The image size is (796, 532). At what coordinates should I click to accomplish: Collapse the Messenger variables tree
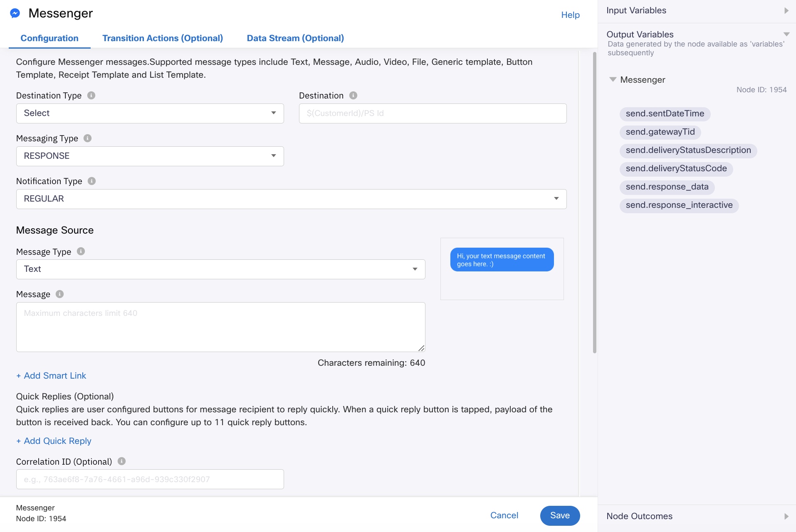coord(613,79)
